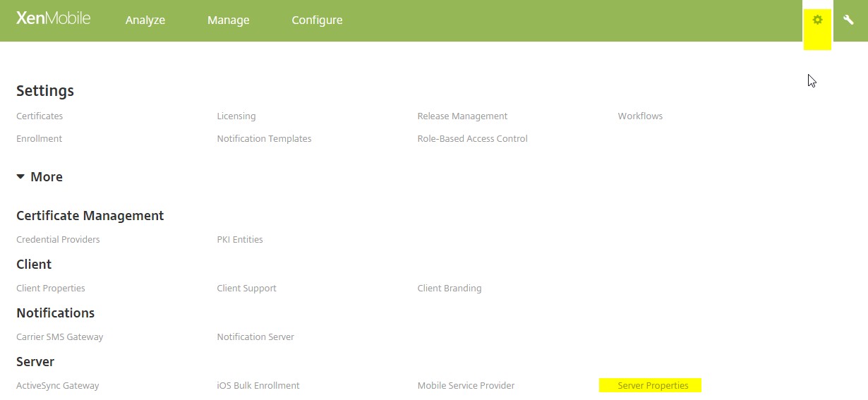Go to the Configure tab
Screen dimensions: 868x400
317,20
